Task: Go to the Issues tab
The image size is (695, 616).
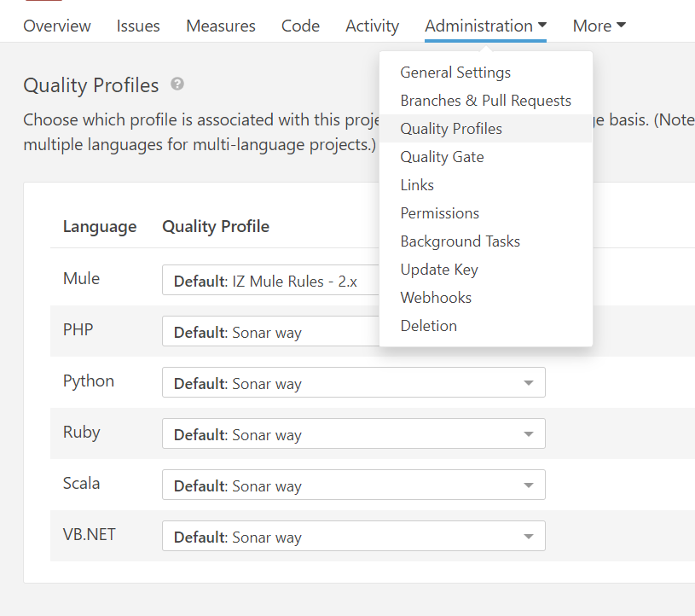Action: [138, 26]
